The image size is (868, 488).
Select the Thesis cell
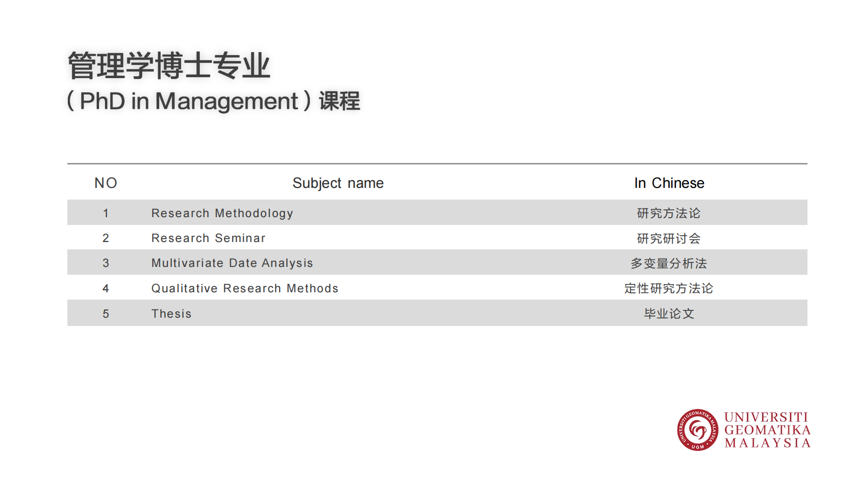[x=171, y=314]
